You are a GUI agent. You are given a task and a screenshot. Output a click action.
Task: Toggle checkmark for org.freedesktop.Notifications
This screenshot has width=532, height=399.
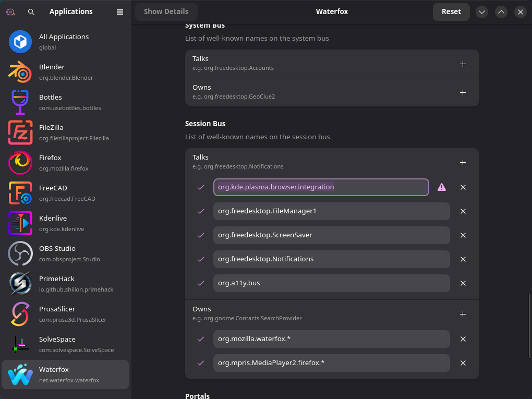201,259
